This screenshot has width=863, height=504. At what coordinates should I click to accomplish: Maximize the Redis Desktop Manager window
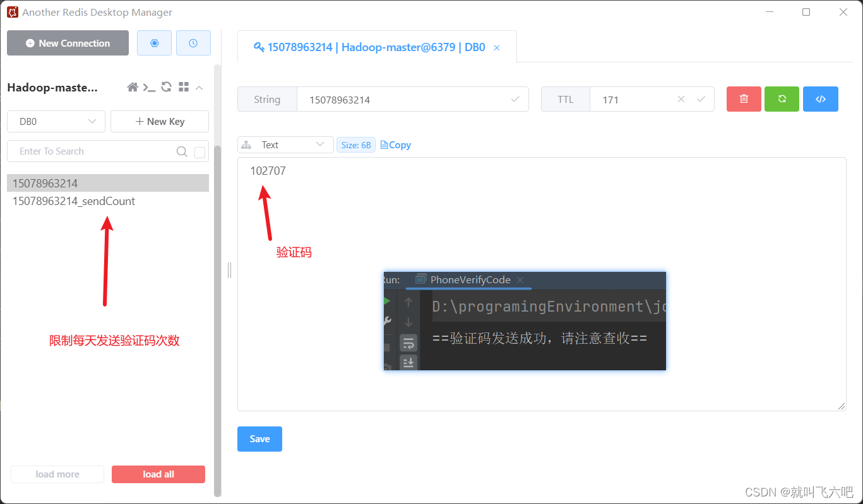(x=806, y=12)
